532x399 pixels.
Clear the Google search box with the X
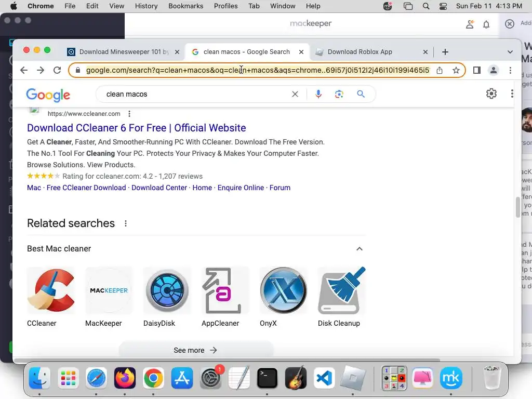295,94
